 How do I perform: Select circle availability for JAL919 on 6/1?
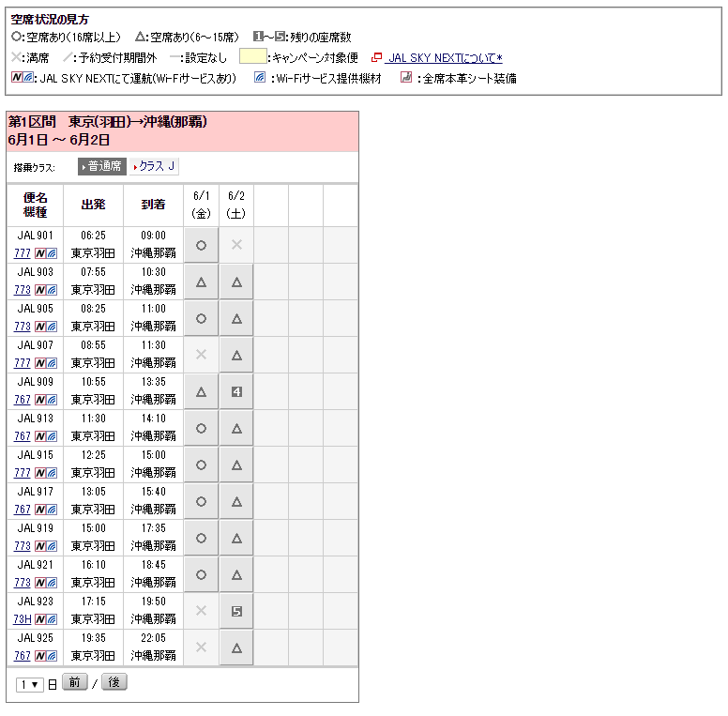pos(201,538)
